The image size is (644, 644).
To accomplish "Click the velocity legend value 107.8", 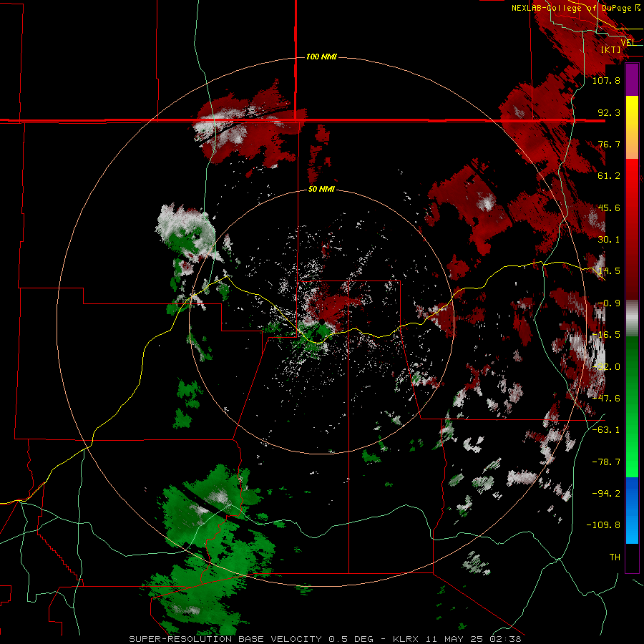I will tap(606, 80).
